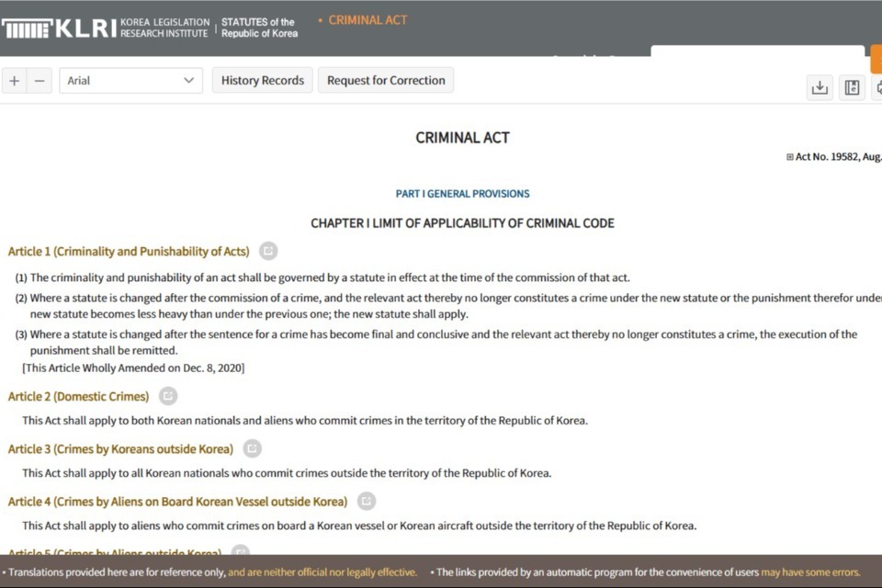Click the KLRI logo in the header
This screenshot has width=882, height=588.
click(59, 28)
